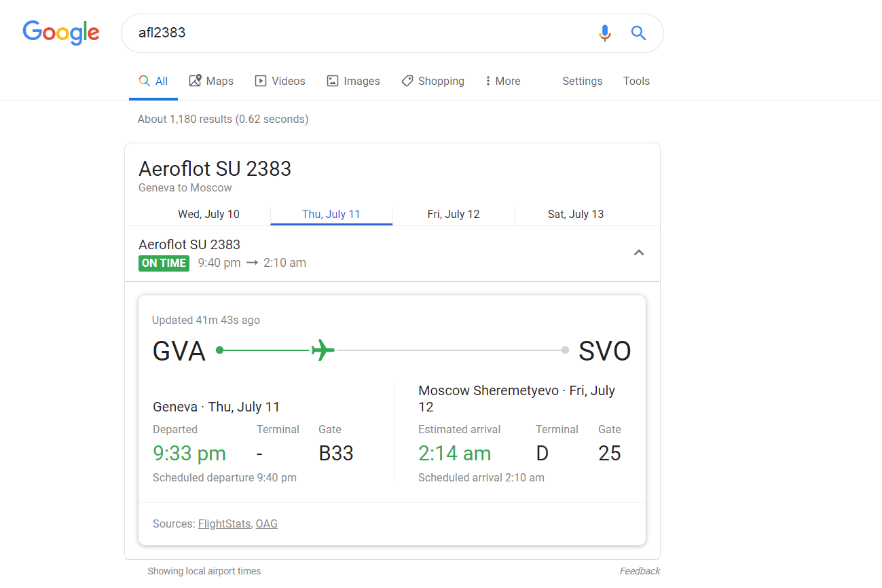Click the 2:14 am estimated arrival time

[x=455, y=453]
